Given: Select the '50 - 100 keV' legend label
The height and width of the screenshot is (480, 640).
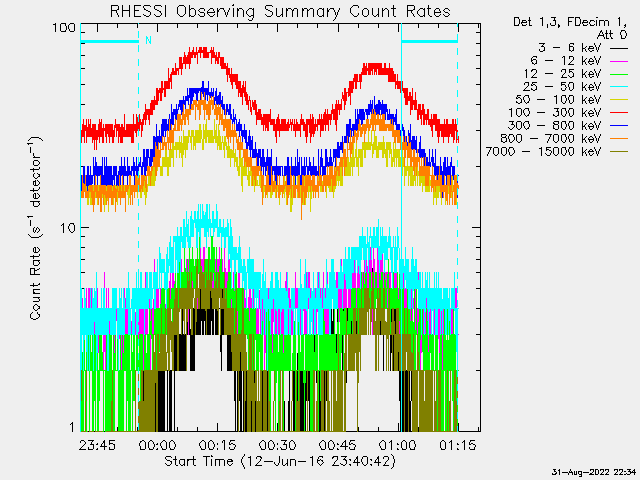Looking at the screenshot, I should (558, 100).
